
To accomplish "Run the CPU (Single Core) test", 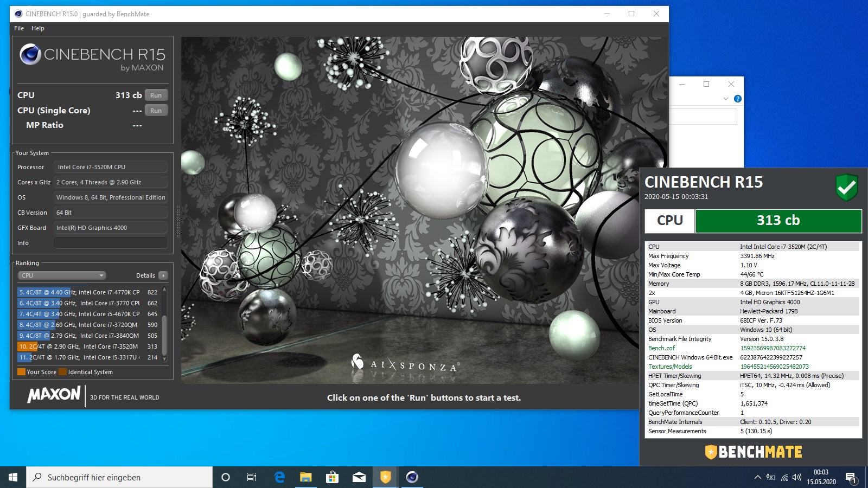I will pyautogui.click(x=156, y=111).
